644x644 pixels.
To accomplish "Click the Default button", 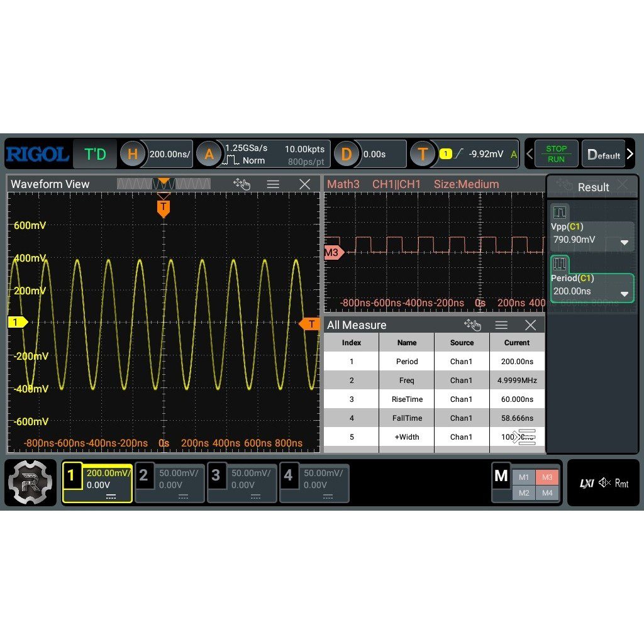I will [x=603, y=155].
